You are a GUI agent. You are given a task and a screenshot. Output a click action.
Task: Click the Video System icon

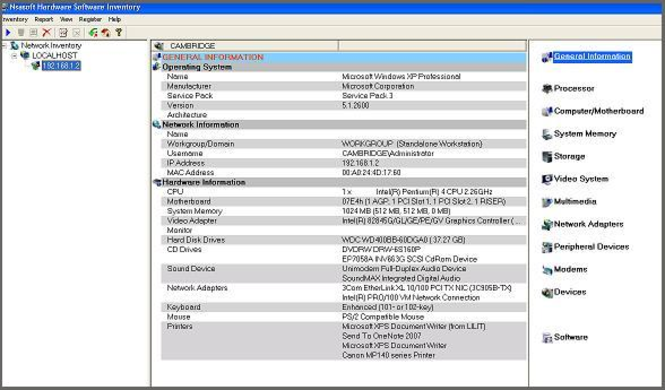[x=547, y=179]
